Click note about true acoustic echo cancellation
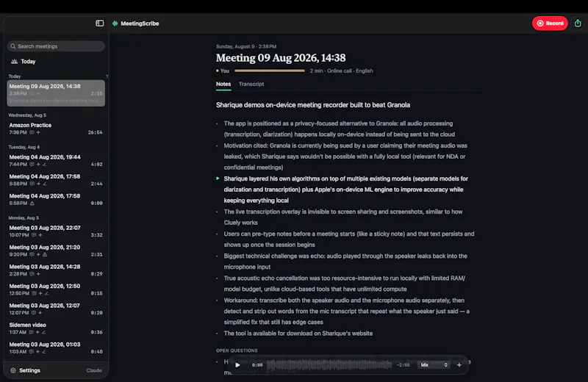 pyautogui.click(x=344, y=284)
